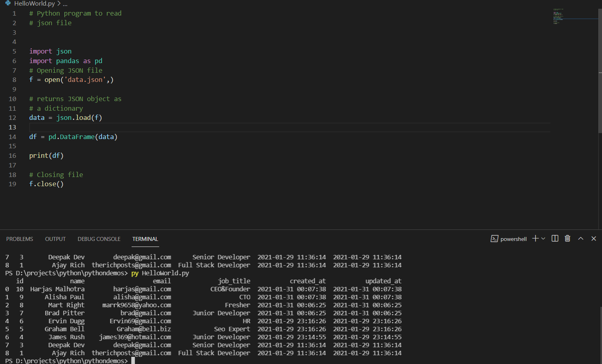
Task: Switch to the OUTPUT tab
Action: (x=55, y=239)
